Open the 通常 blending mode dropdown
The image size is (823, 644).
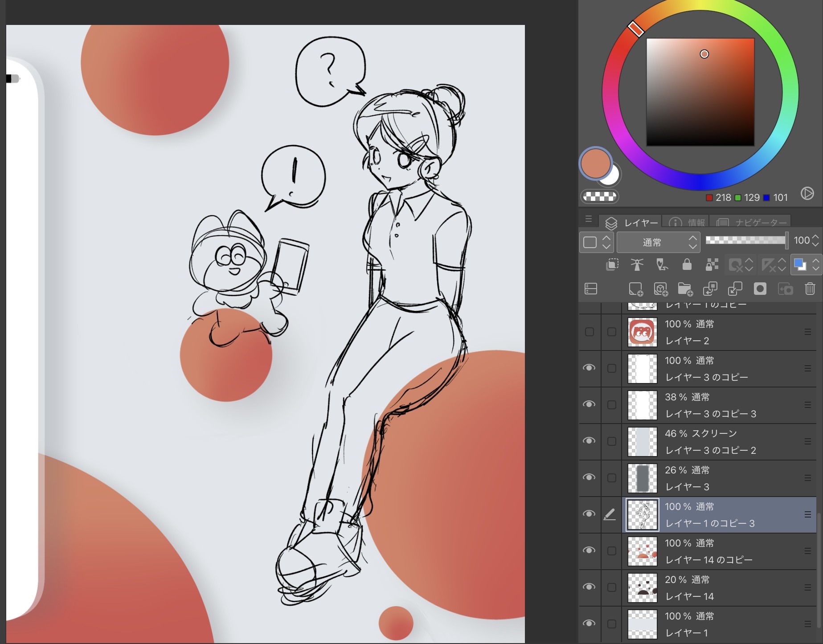pos(658,242)
